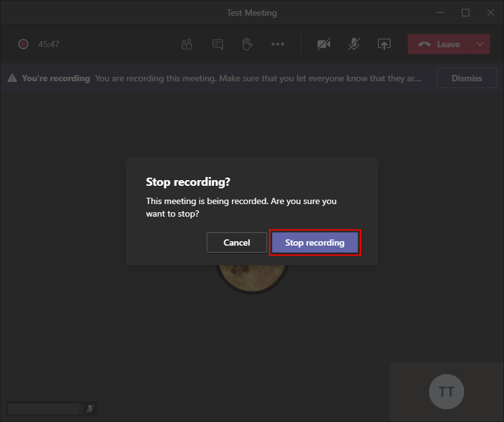Leave the meeting
This screenshot has height=422, width=504.
click(x=438, y=44)
